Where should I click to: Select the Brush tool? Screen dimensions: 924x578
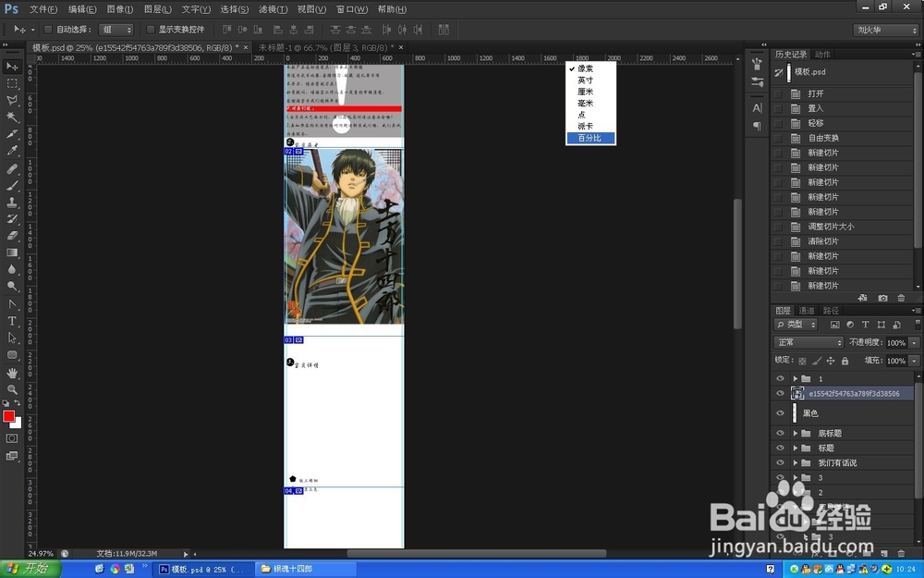click(12, 185)
